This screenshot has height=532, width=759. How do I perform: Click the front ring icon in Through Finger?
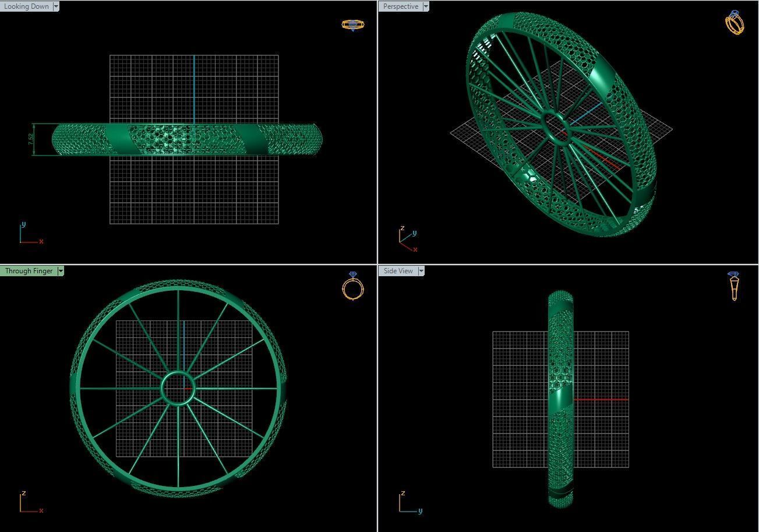pos(352,286)
